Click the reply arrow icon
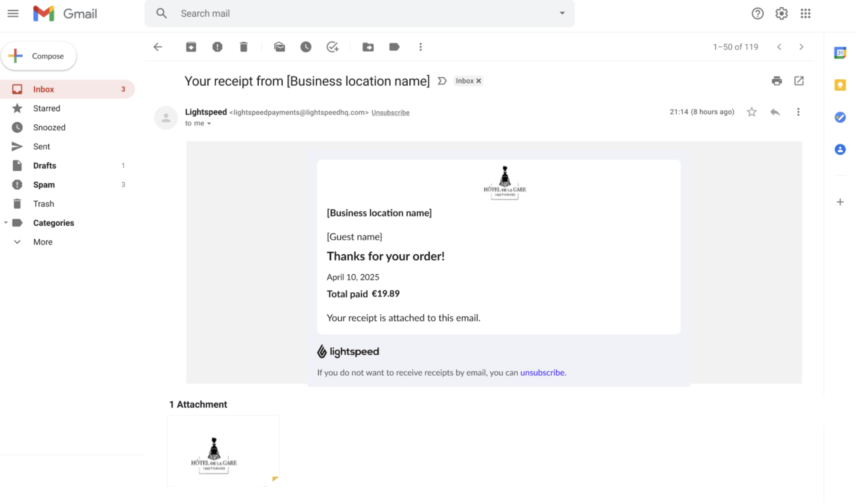This screenshot has height=504, width=861. click(x=775, y=112)
